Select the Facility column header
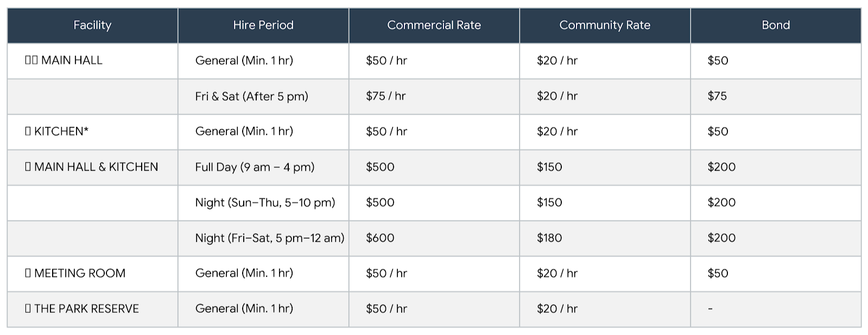868x335 pixels. coord(92,25)
